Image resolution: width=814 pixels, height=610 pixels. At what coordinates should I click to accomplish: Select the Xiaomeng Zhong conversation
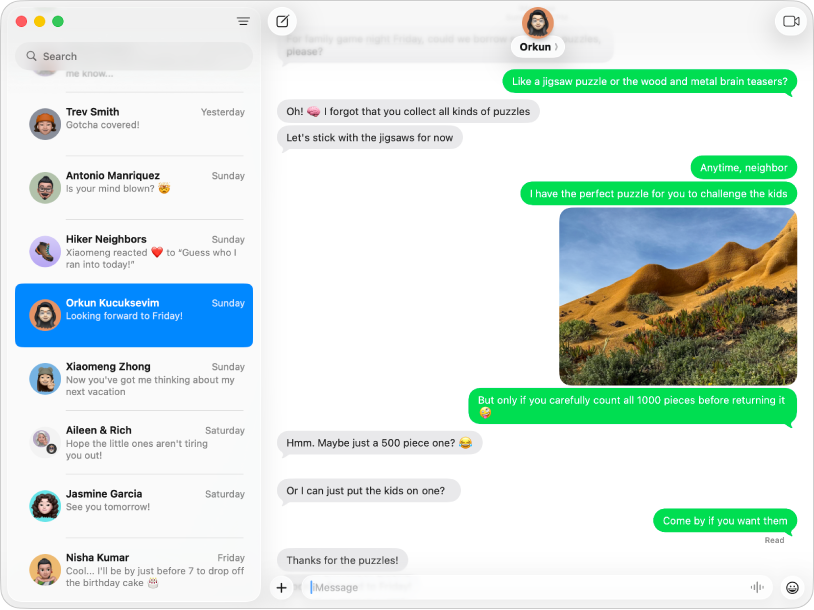click(133, 379)
